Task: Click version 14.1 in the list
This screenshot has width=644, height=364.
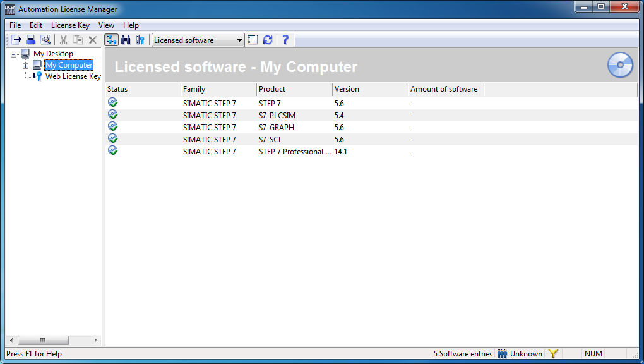Action: (x=341, y=152)
